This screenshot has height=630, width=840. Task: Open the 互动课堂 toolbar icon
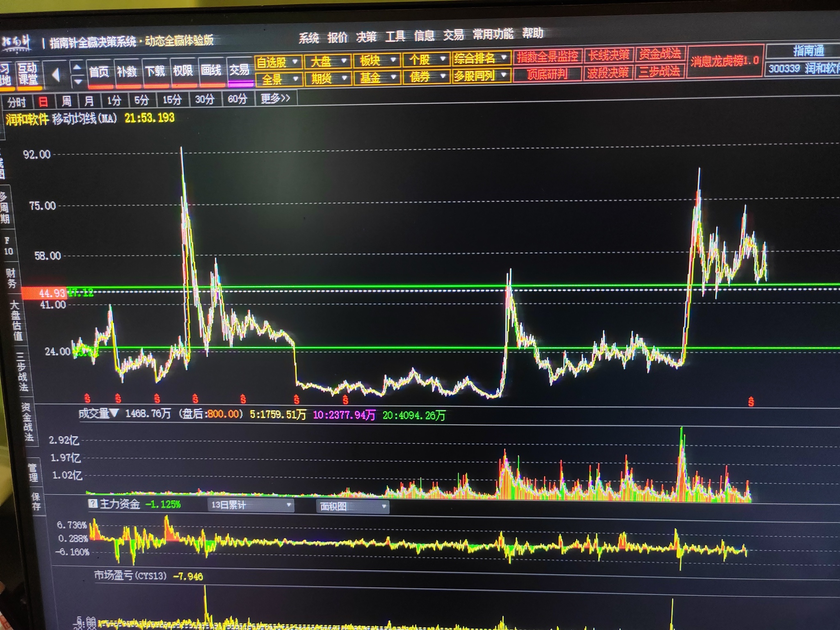[28, 74]
